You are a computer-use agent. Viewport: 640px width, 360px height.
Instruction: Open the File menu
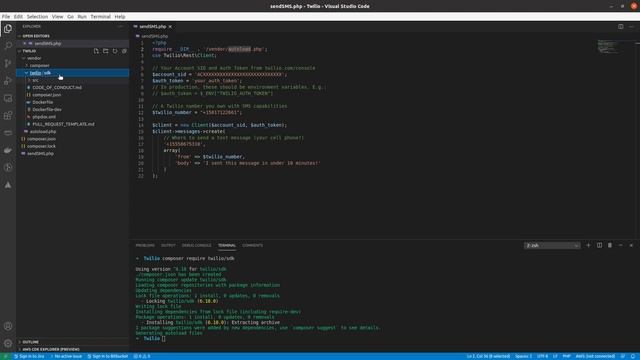coord(6,16)
